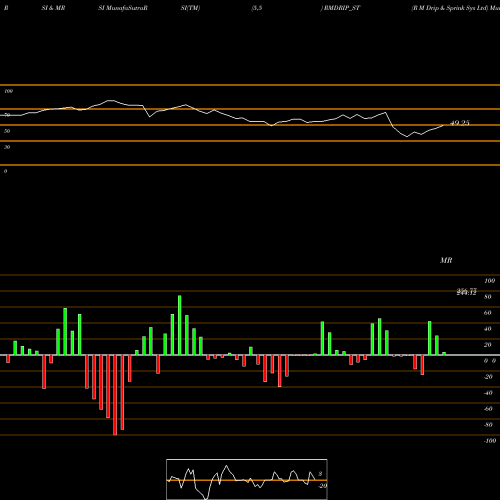Click the 'SI(TM)' header text
Screen dimensions: 500x500
pos(190,8)
